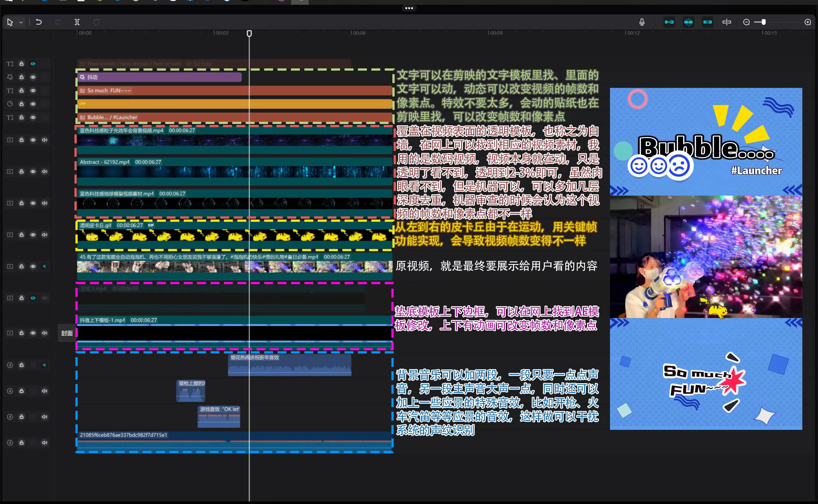Lock the So much FUN text track
The width and height of the screenshot is (818, 504).
click(21, 90)
